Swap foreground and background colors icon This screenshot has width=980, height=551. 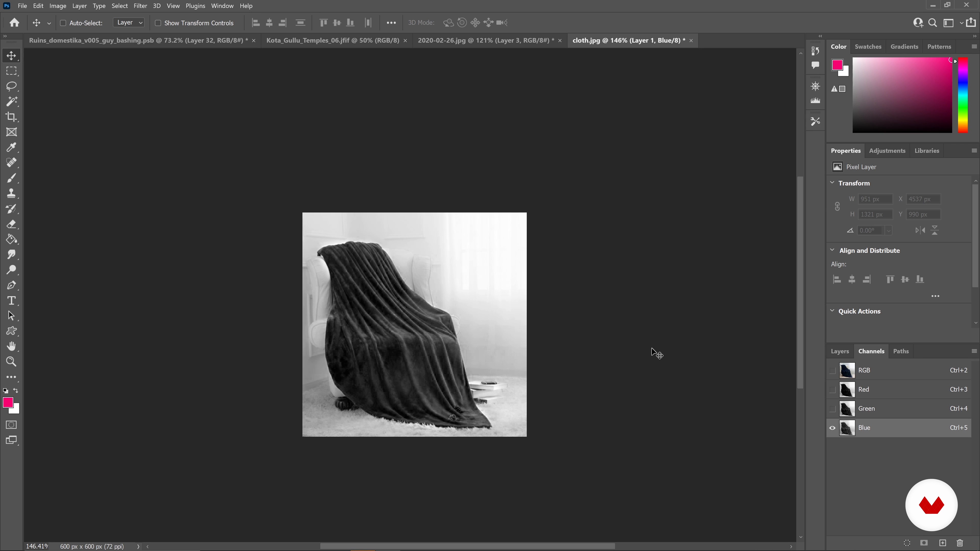point(16,391)
